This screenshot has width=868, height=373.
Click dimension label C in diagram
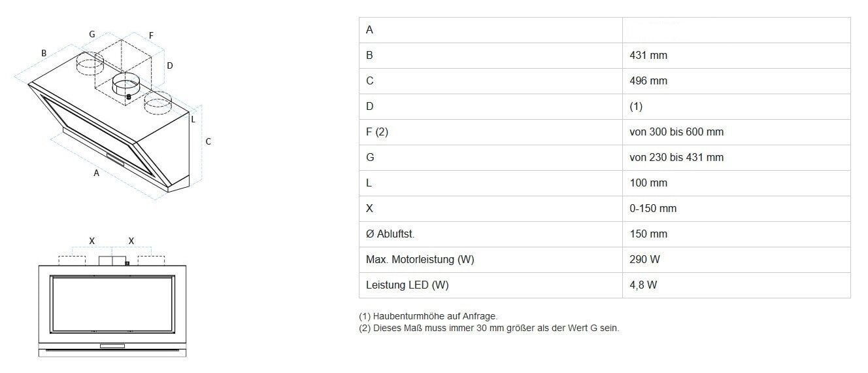tap(208, 141)
